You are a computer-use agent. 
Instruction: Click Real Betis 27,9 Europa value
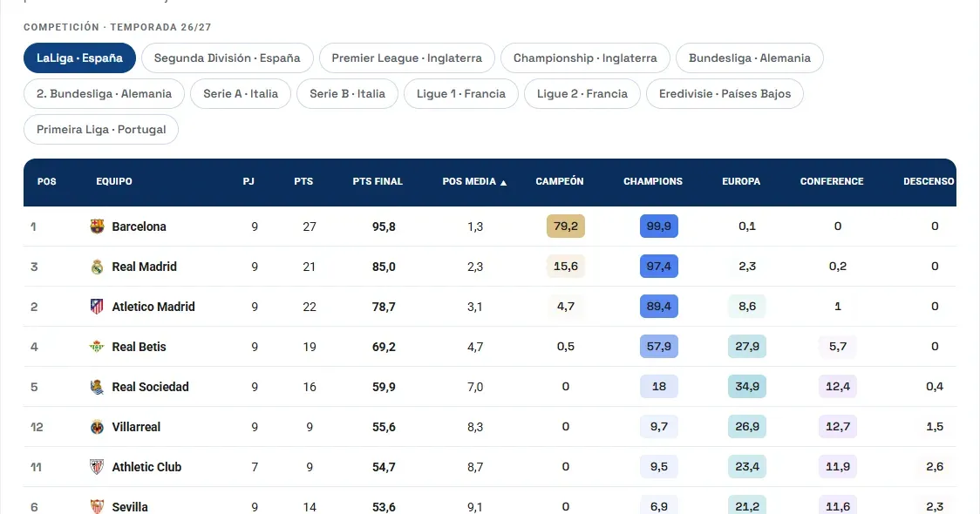point(747,346)
